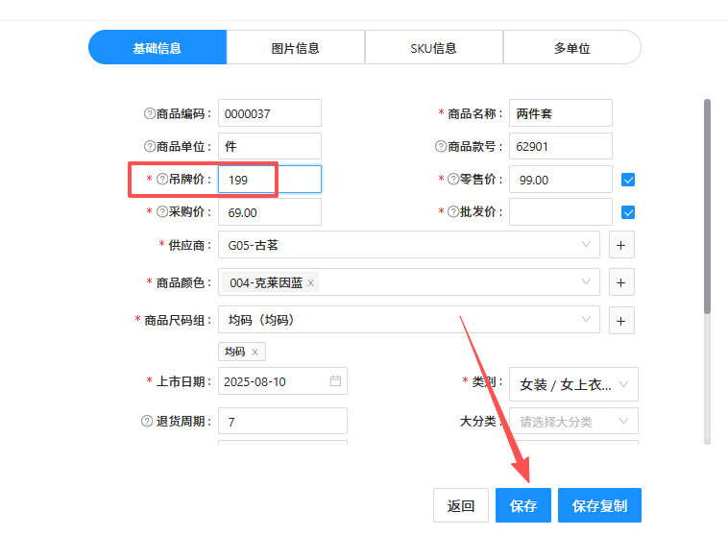
Task: Toggle the checkbox next to 批发价
Action: (x=628, y=212)
